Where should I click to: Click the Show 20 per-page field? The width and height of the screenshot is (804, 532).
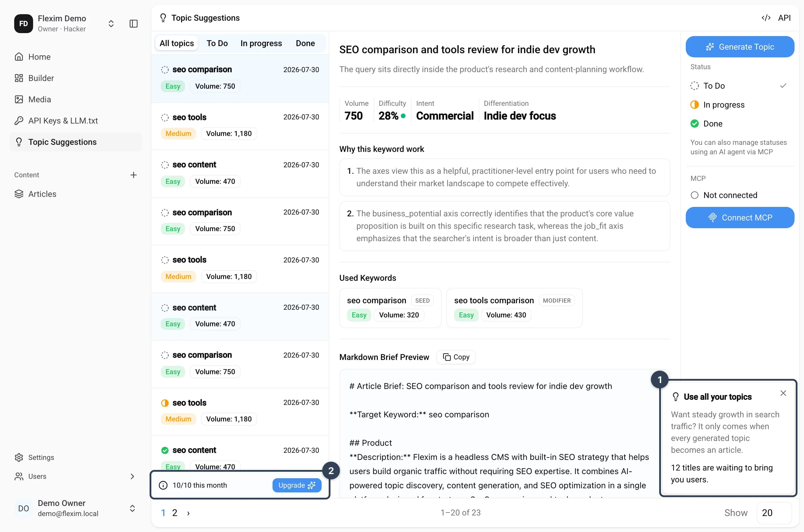point(774,512)
